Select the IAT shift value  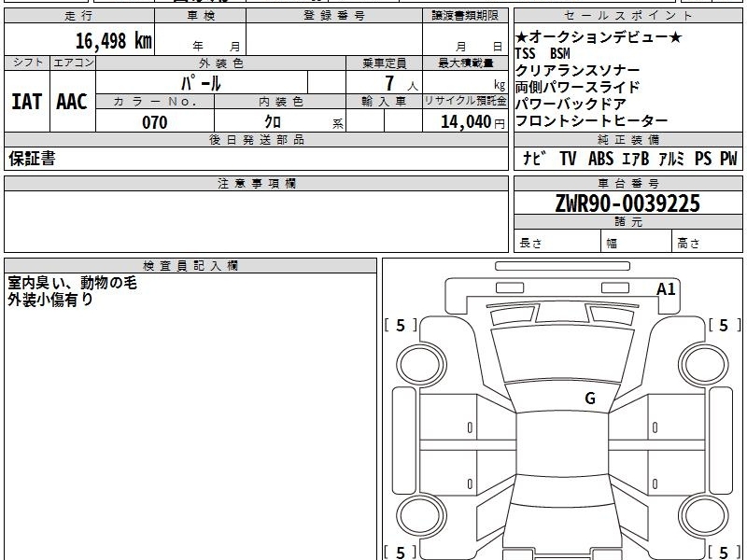[27, 102]
